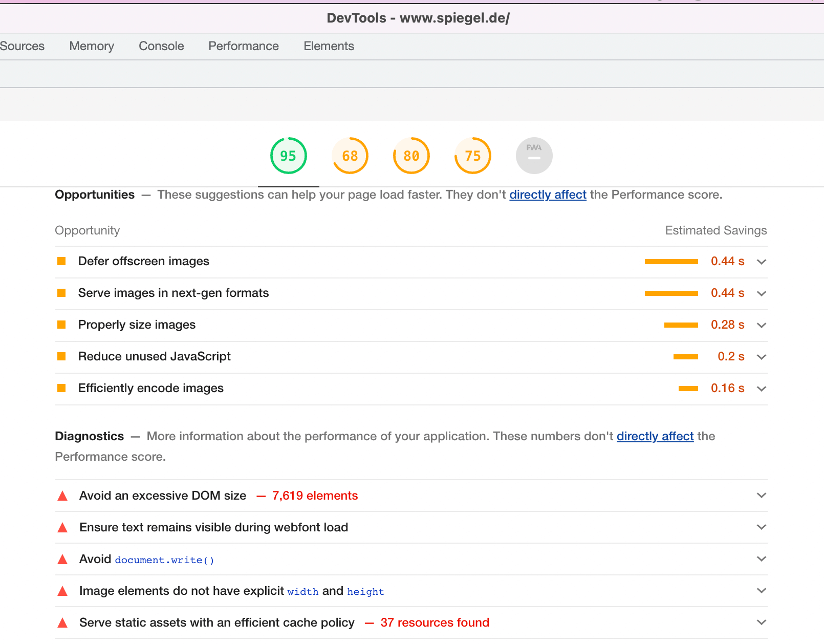The height and width of the screenshot is (644, 824).
Task: Expand the Defer offscreen images audit chevron
Action: coord(762,262)
